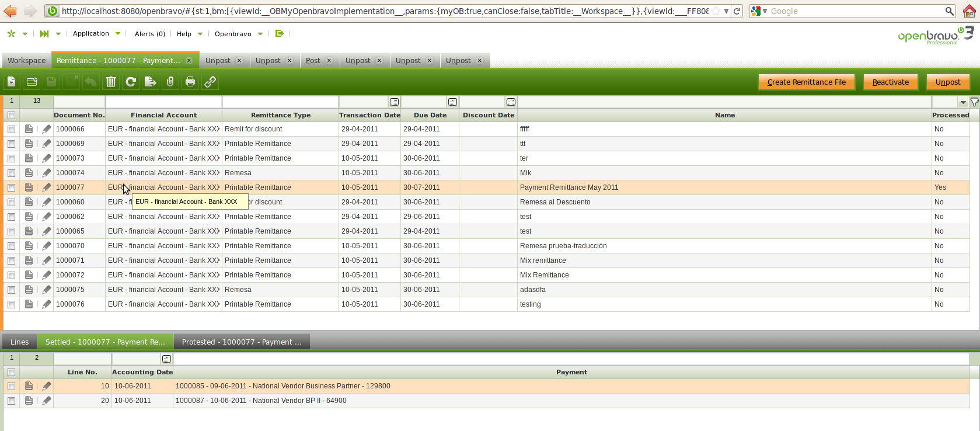Tick the checkbox for document 1000075
Viewport: 980px width, 431px height.
pyautogui.click(x=11, y=290)
